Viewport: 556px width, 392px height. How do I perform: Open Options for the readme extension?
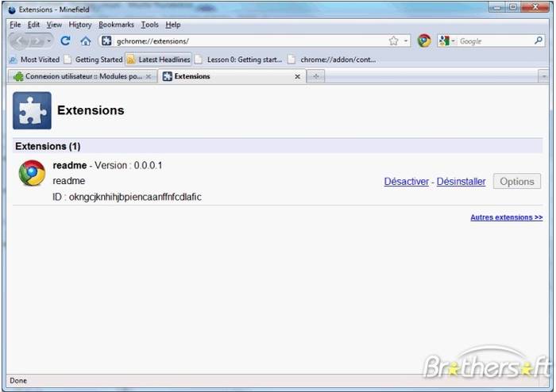(x=517, y=181)
